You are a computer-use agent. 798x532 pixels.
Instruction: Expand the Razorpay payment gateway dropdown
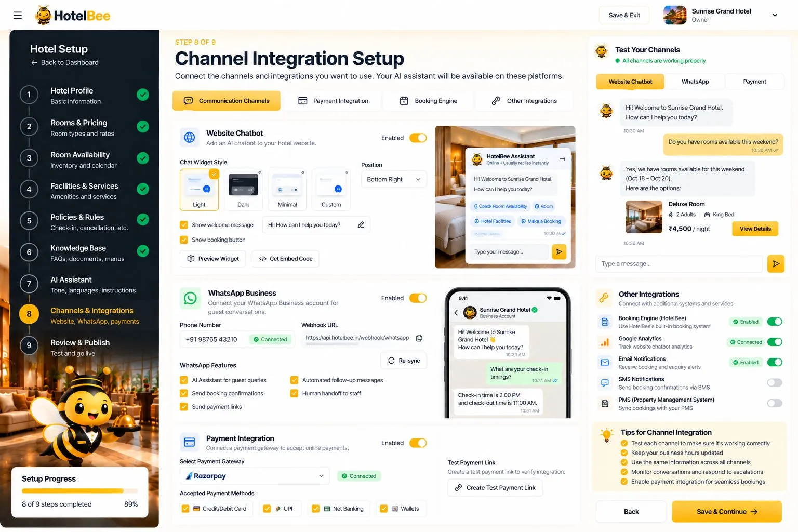click(x=255, y=476)
